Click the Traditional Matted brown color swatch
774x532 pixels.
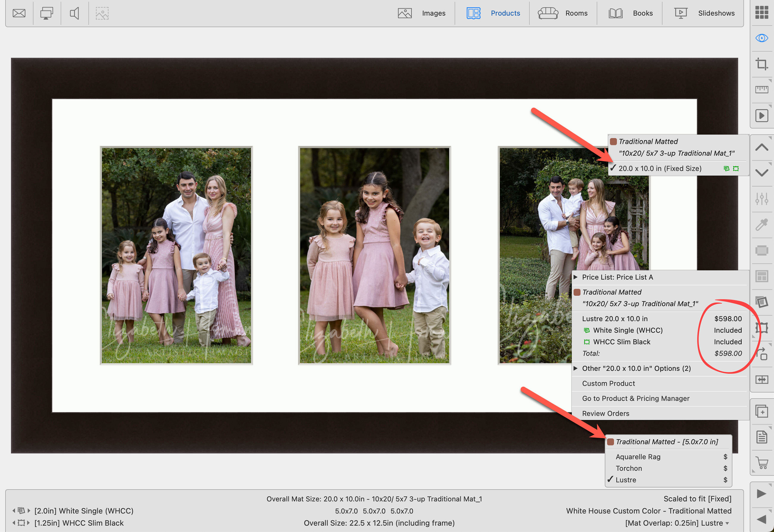click(613, 141)
